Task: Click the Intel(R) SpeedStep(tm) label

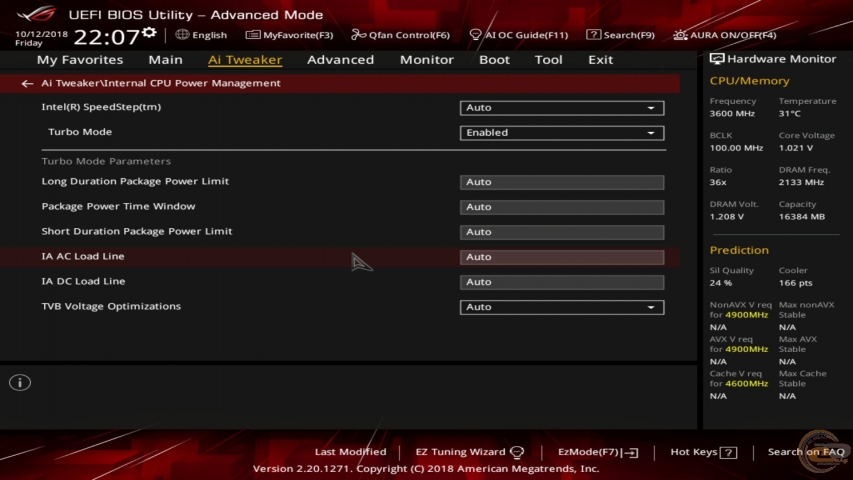Action: tap(101, 107)
